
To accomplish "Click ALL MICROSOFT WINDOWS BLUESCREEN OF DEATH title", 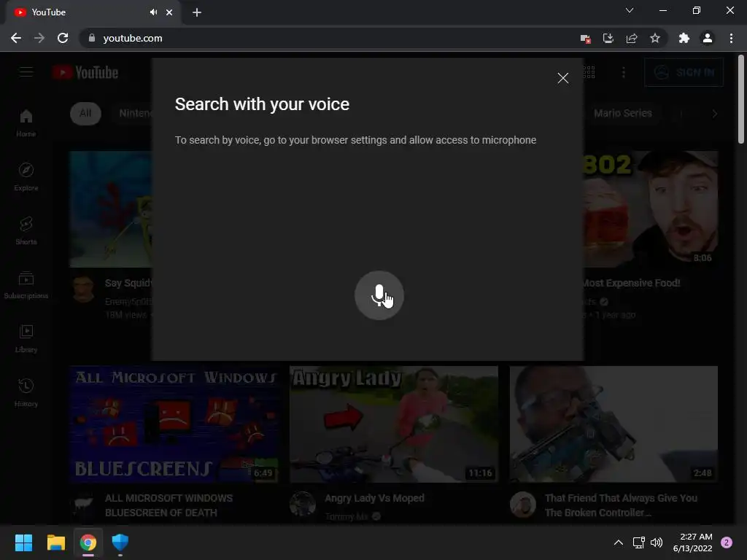I will pyautogui.click(x=169, y=505).
